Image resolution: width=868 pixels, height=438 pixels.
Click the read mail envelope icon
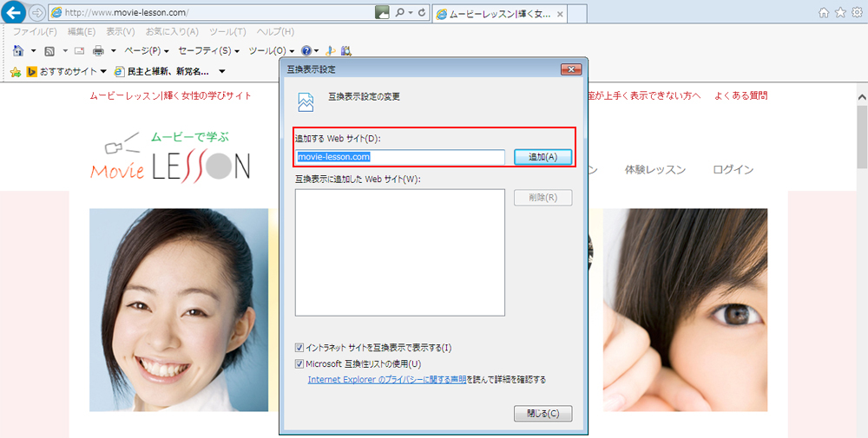80,51
